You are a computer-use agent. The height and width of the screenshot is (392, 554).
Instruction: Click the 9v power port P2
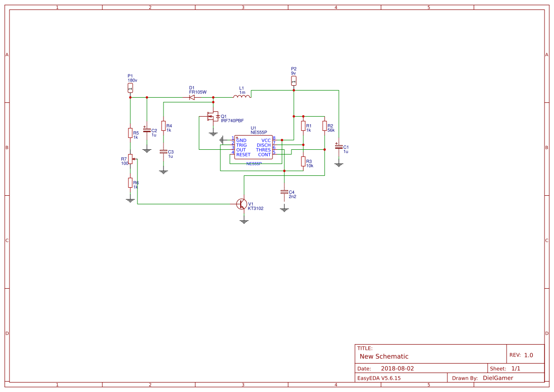click(x=294, y=81)
